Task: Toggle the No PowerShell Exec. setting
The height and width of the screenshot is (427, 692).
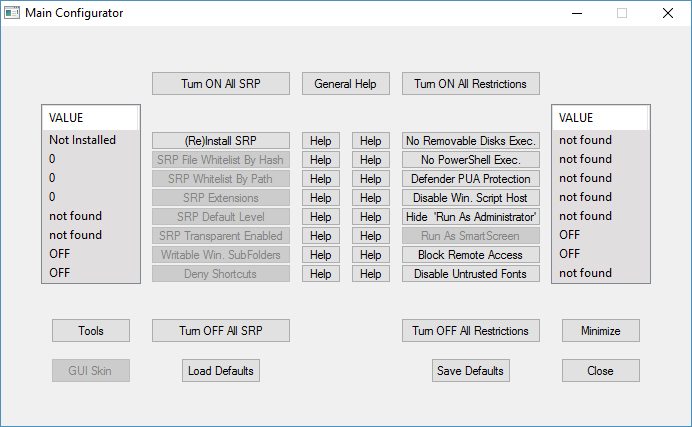Action: click(471, 160)
